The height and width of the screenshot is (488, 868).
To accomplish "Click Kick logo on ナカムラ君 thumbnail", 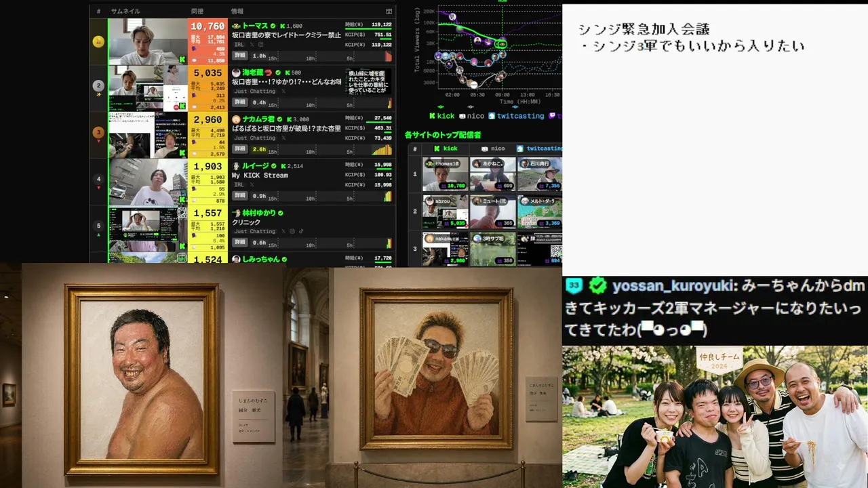I will [182, 153].
